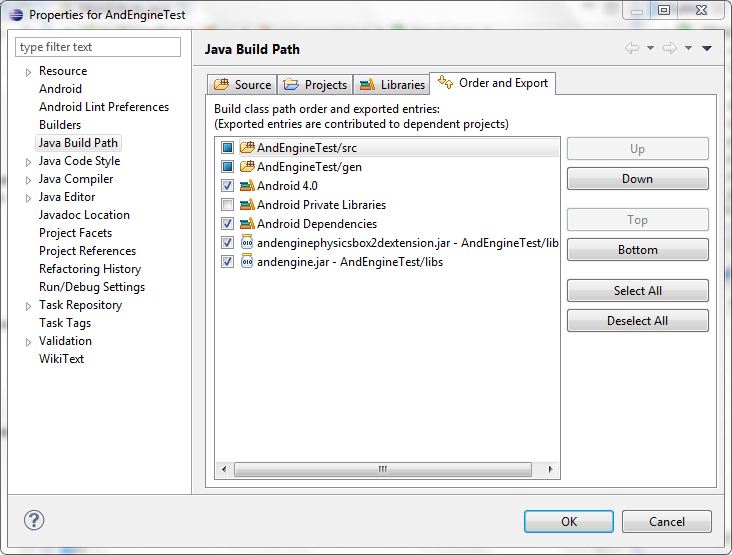Check the Android Private Libraries checkbox

(x=227, y=205)
